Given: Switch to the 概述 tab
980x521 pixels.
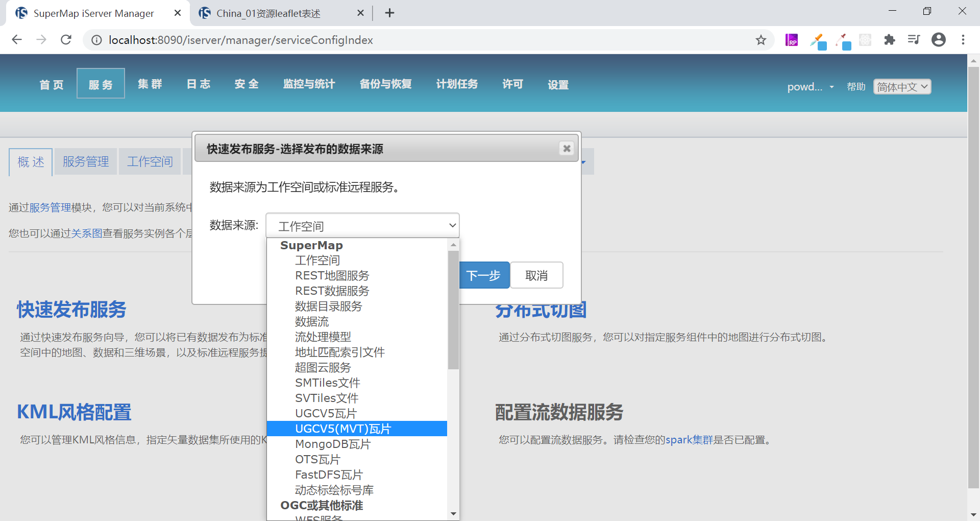Looking at the screenshot, I should pos(31,162).
